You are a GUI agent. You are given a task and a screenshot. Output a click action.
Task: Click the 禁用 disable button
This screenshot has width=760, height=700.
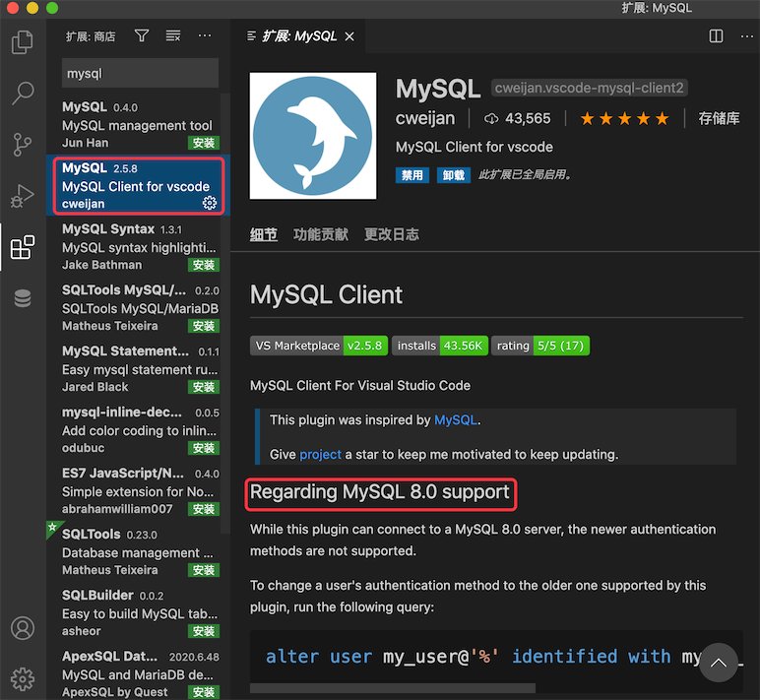[x=412, y=174]
